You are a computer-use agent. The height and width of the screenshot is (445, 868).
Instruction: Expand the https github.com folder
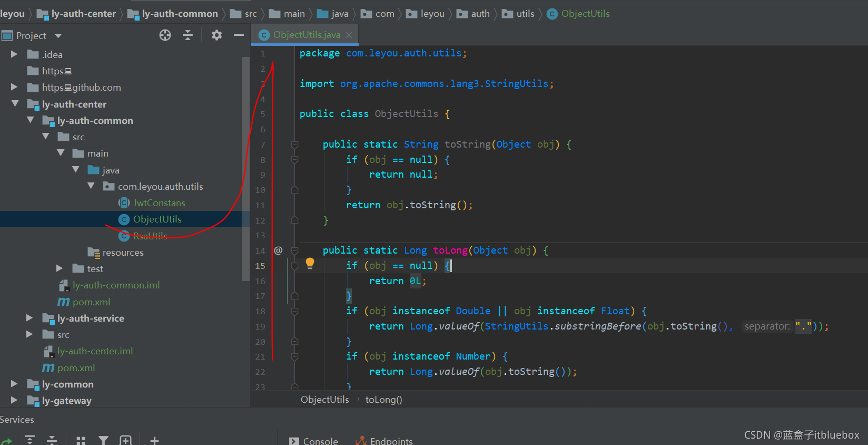tap(14, 87)
